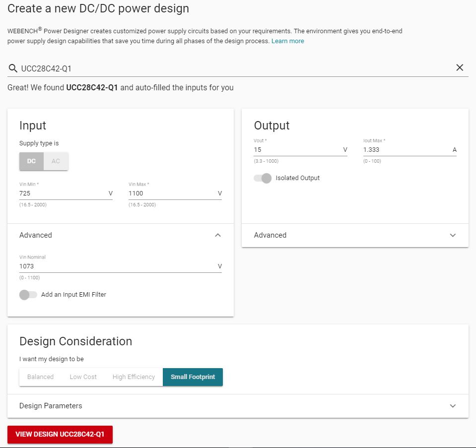Click the Vin Min input field
Viewport: 476px width, 448px height.
(66, 193)
